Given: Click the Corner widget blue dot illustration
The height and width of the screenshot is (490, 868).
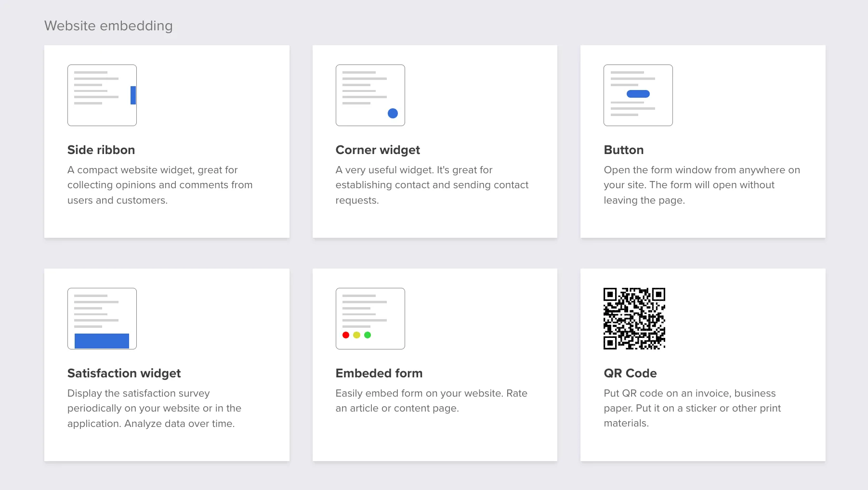Looking at the screenshot, I should tap(393, 114).
